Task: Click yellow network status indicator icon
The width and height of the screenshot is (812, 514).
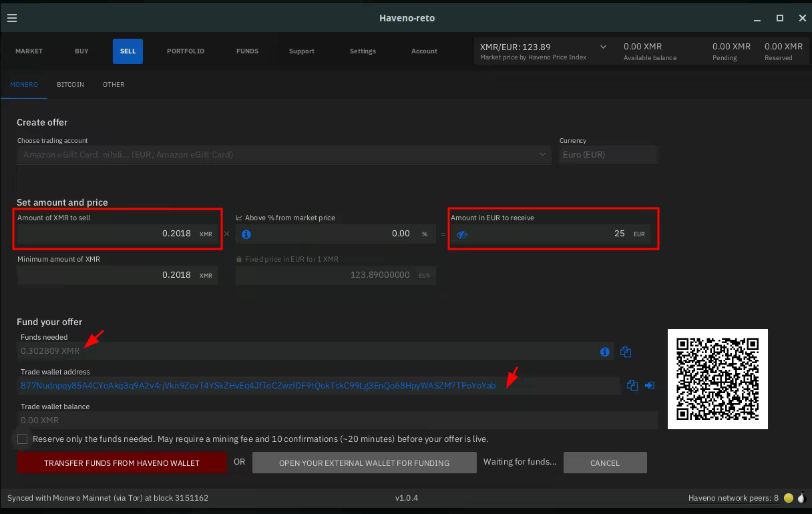Action: point(788,498)
